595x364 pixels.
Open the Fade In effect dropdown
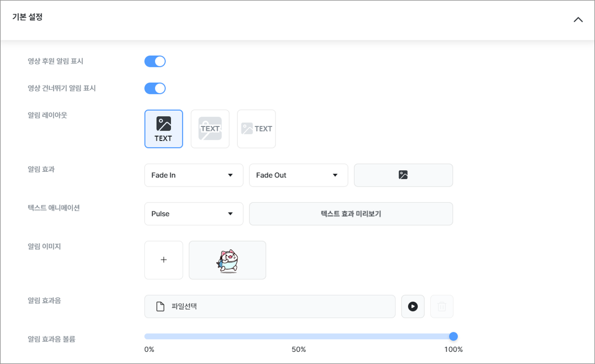point(193,175)
